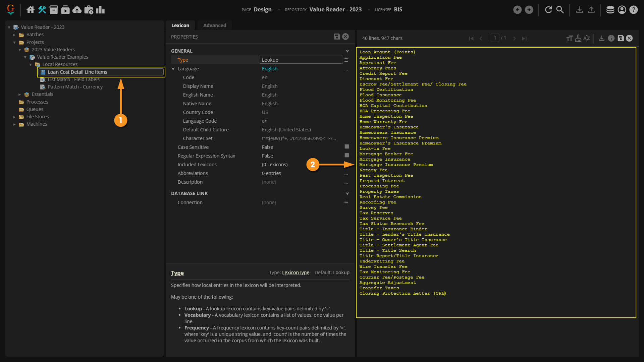
Task: Select the Lexicon tab
Action: click(180, 25)
